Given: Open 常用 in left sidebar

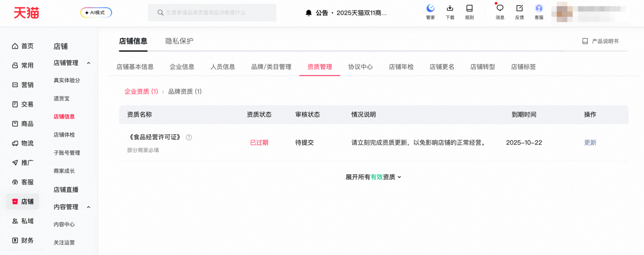Looking at the screenshot, I should point(23,65).
